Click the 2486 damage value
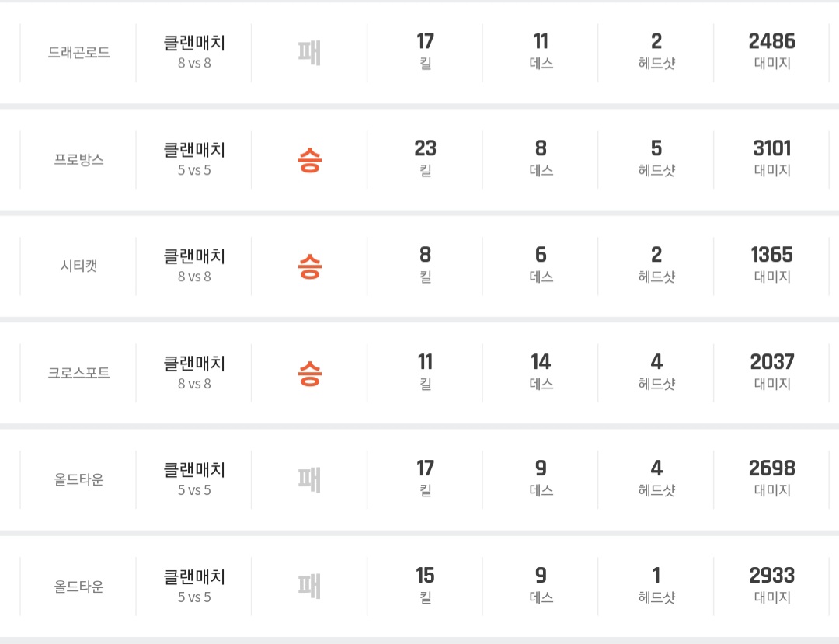This screenshot has width=839, height=644. coord(771,42)
